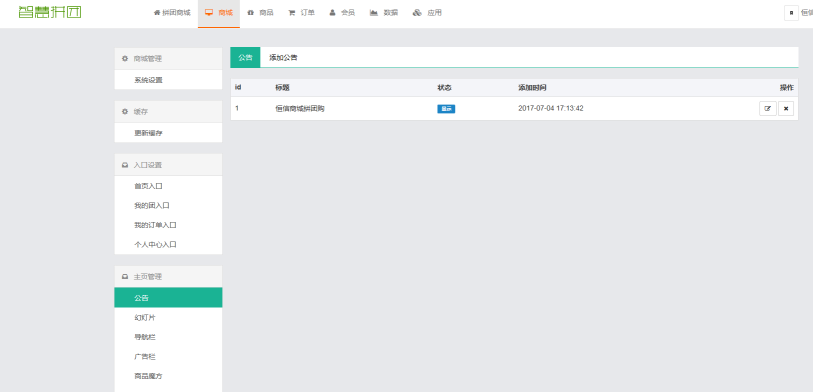Image resolution: width=813 pixels, height=392 pixels.
Task: Click 更新缓存 in the sidebar
Action: [168, 133]
